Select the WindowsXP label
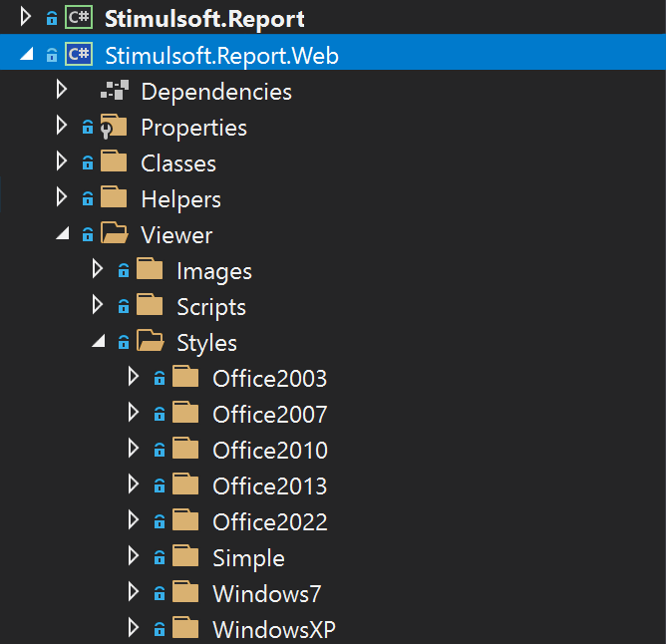The height and width of the screenshot is (644, 666). [x=274, y=630]
